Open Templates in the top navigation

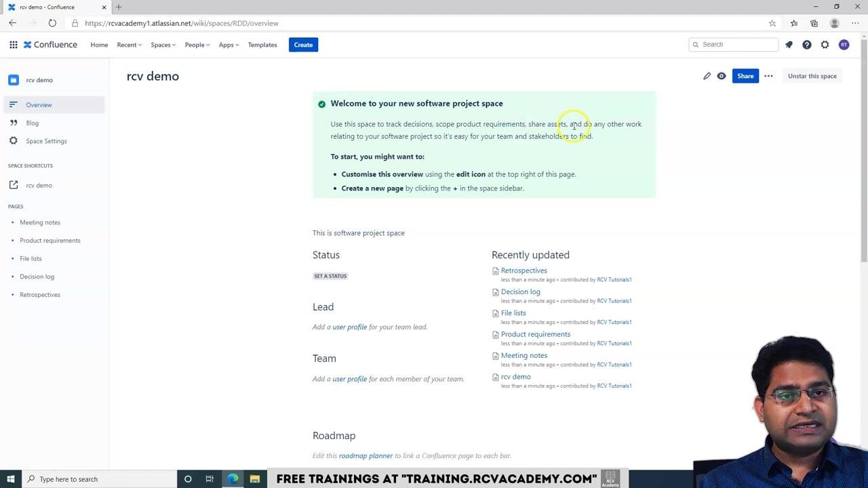click(262, 45)
